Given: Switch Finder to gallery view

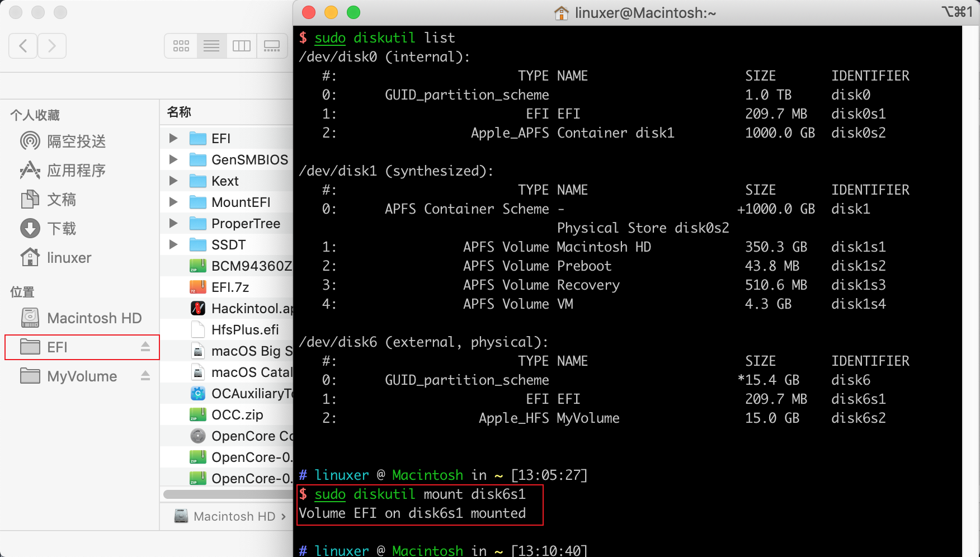Looking at the screenshot, I should point(272,46).
